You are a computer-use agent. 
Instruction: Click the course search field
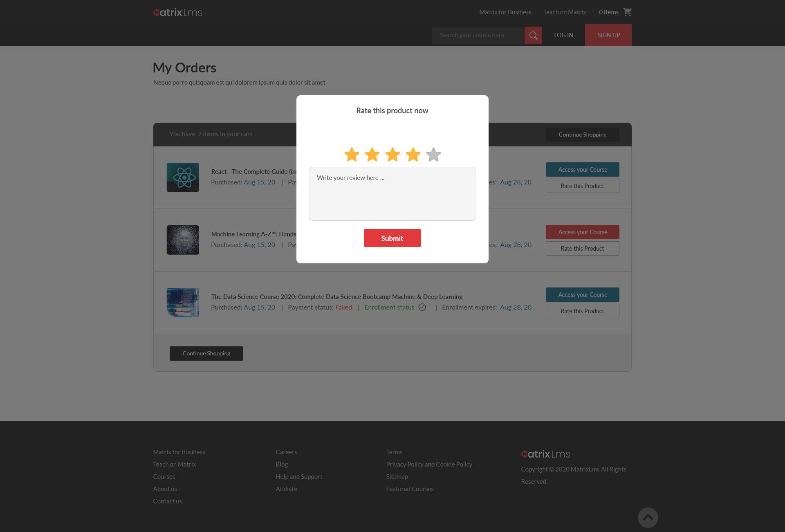tap(478, 35)
